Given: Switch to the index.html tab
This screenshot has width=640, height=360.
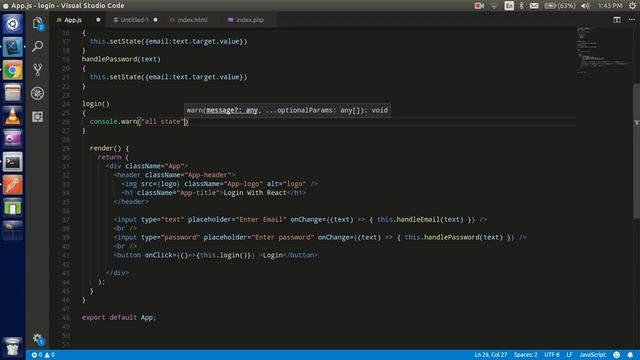Looking at the screenshot, I should tap(192, 20).
